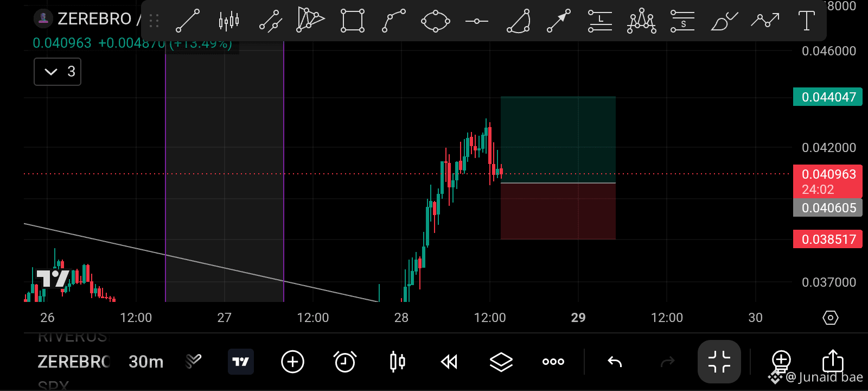
Task: Select the Polyline arrow path tool
Action: [x=765, y=21]
